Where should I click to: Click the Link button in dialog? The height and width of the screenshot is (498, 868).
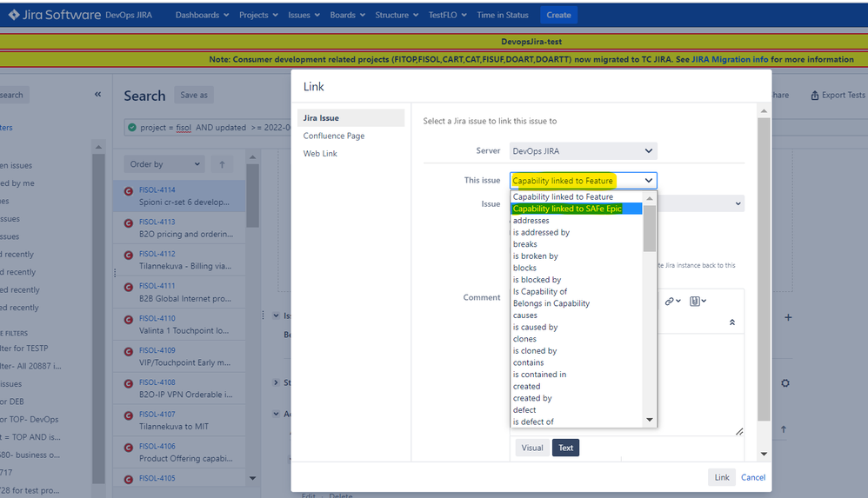[x=722, y=477]
